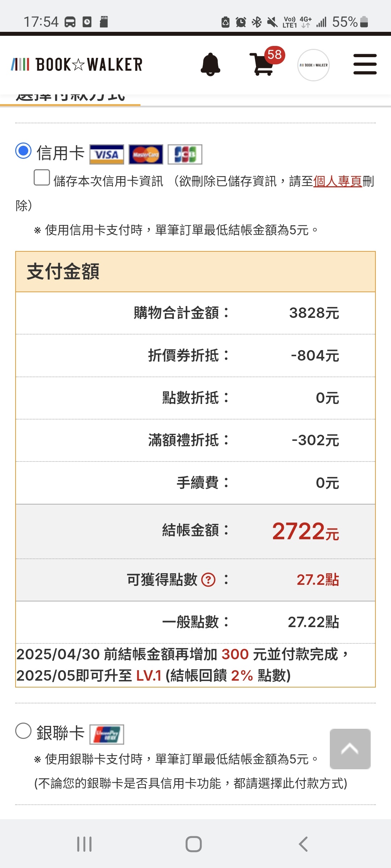This screenshot has width=391, height=868.
Task: Open help icon beside 可獲得點數
Action: click(208, 580)
